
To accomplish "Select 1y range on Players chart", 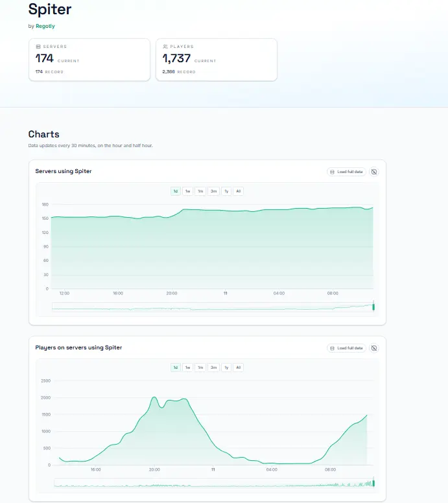I will click(226, 368).
